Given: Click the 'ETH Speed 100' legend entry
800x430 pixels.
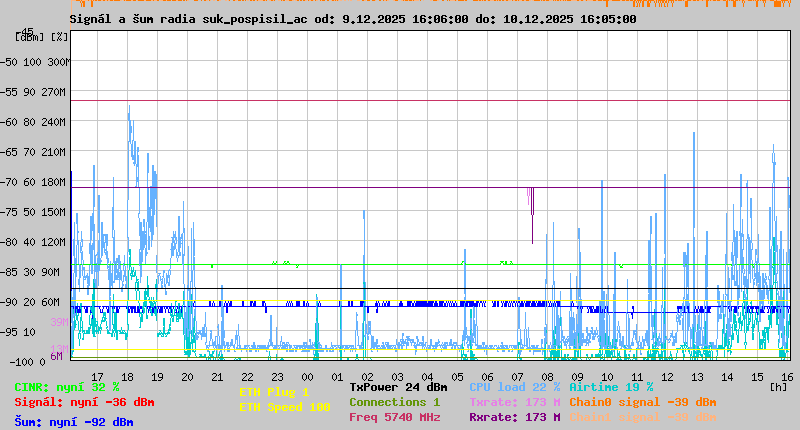Looking at the screenshot, I should [285, 408].
